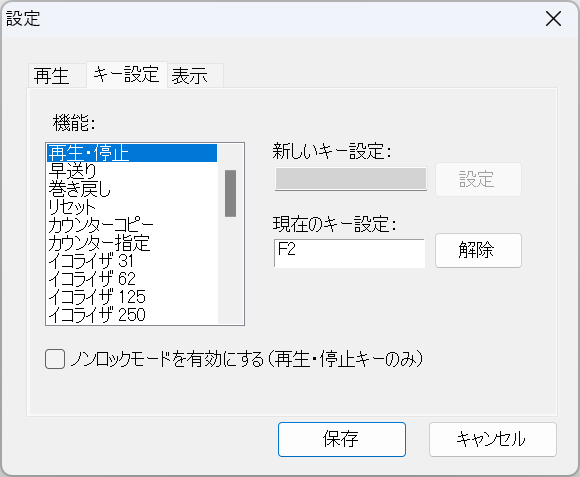Select 巻き戻し in the list
Image resolution: width=580 pixels, height=477 pixels.
pos(132,189)
